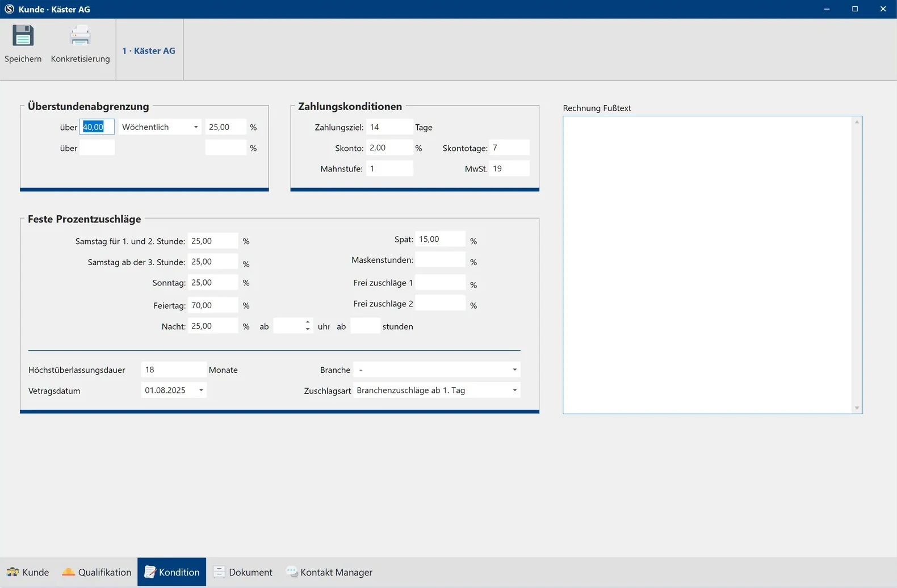The width and height of the screenshot is (897, 588).
Task: Click the Nacht start hour field
Action: [289, 326]
